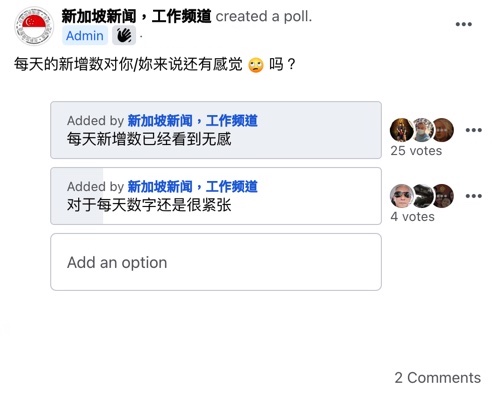
Task: Open three-dot menu beside 25 votes option
Action: (x=474, y=130)
